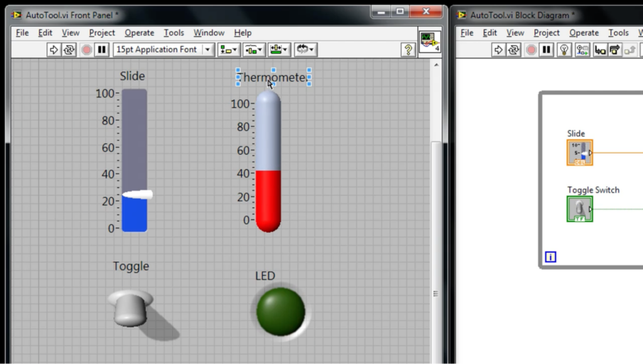The height and width of the screenshot is (364, 643).
Task: Enable Highlight Execution lightbulb in Block Diagram
Action: point(564,50)
